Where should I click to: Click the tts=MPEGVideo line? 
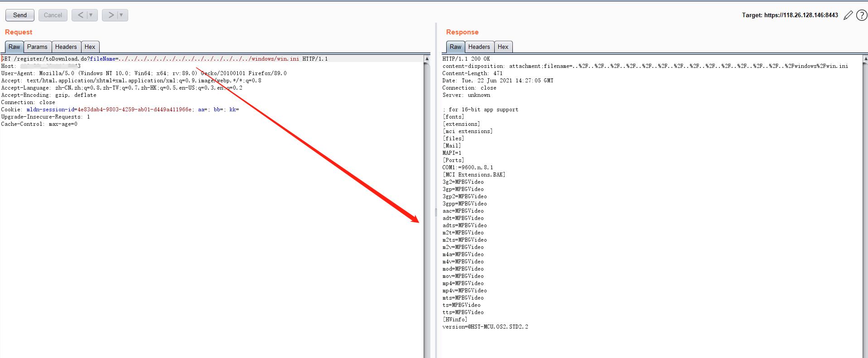point(463,312)
